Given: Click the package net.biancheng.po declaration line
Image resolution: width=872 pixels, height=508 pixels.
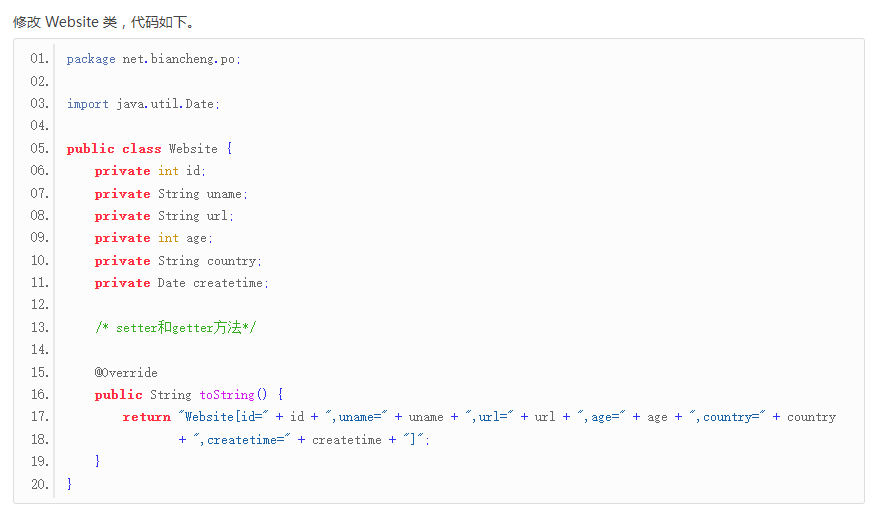Looking at the screenshot, I should (153, 59).
